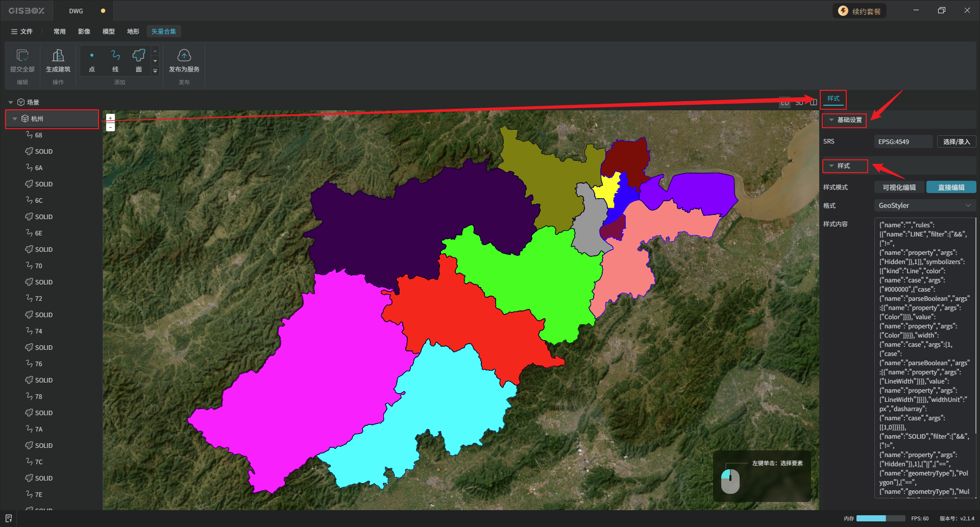Zoom out the map with minus button

click(x=110, y=127)
